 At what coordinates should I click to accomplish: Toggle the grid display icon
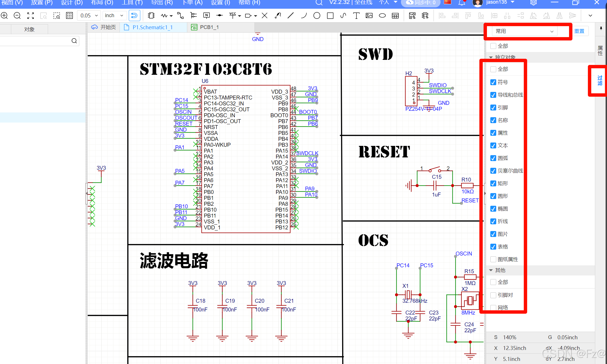(x=69, y=16)
